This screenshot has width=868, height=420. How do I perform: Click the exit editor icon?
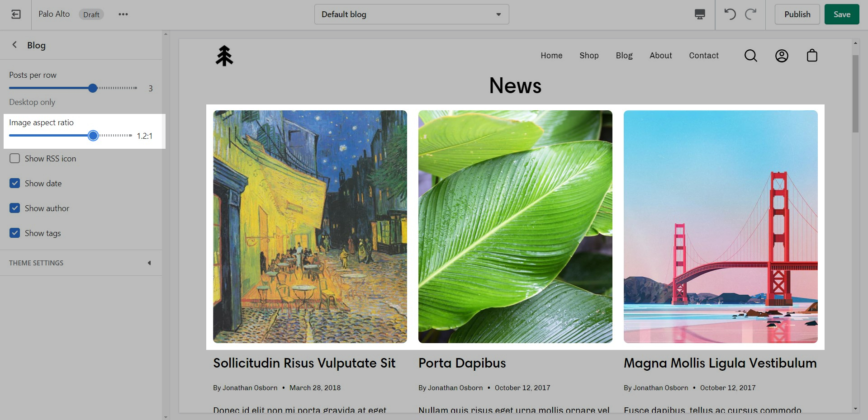tap(16, 14)
